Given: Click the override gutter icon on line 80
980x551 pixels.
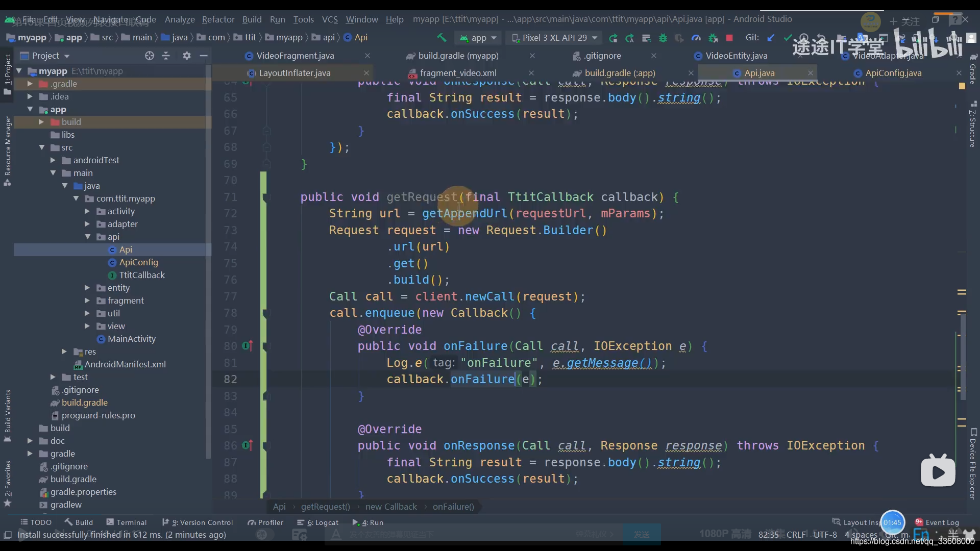Looking at the screenshot, I should (247, 346).
